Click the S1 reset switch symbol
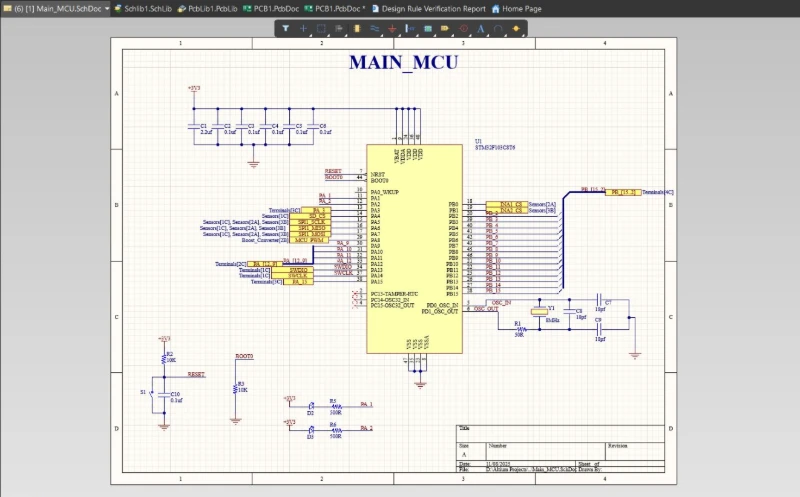The height and width of the screenshot is (497, 800). [x=152, y=392]
